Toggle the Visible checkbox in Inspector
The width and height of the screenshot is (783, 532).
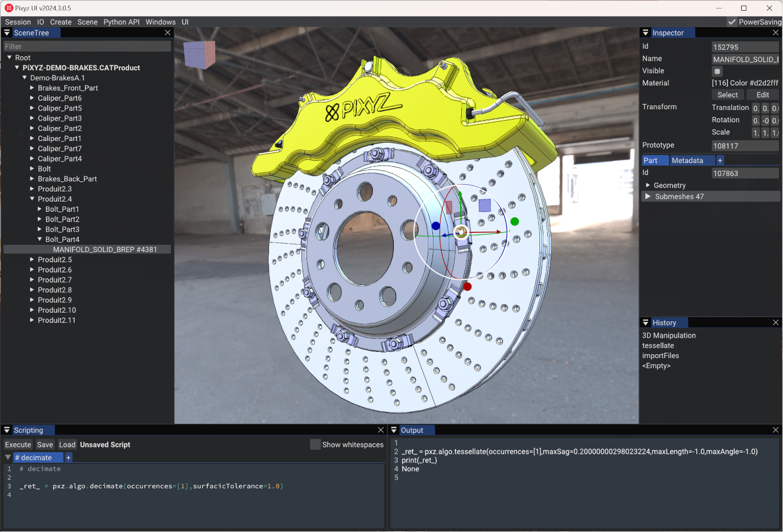coord(717,71)
